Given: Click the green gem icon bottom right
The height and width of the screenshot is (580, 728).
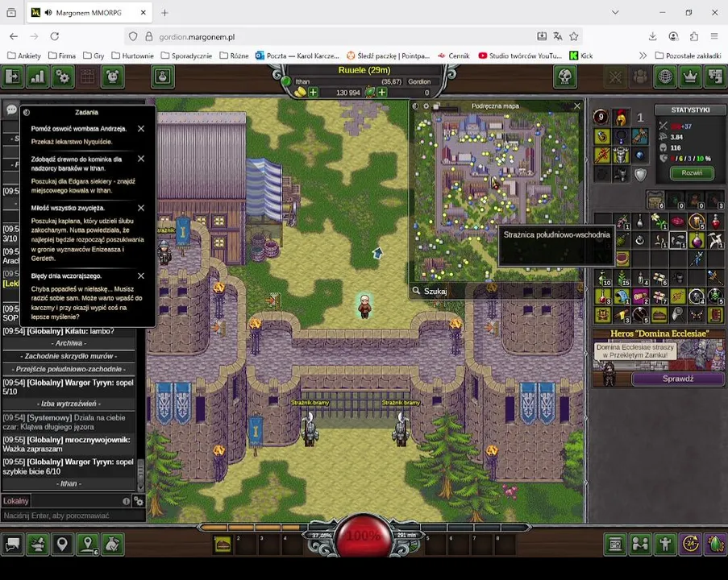Looking at the screenshot, I should click(715, 544).
